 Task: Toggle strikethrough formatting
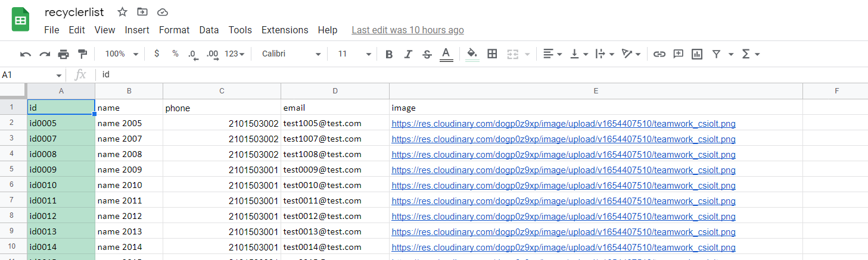point(427,54)
